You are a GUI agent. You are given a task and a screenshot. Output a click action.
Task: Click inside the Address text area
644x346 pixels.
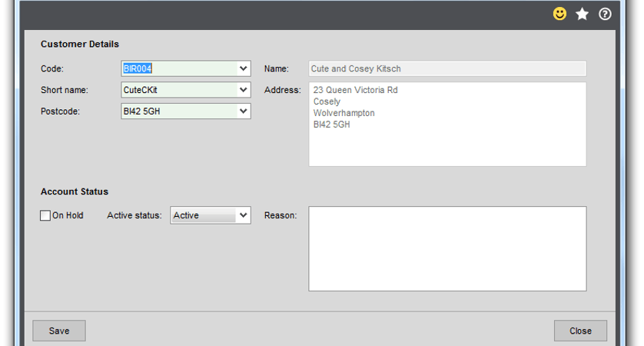(447, 124)
